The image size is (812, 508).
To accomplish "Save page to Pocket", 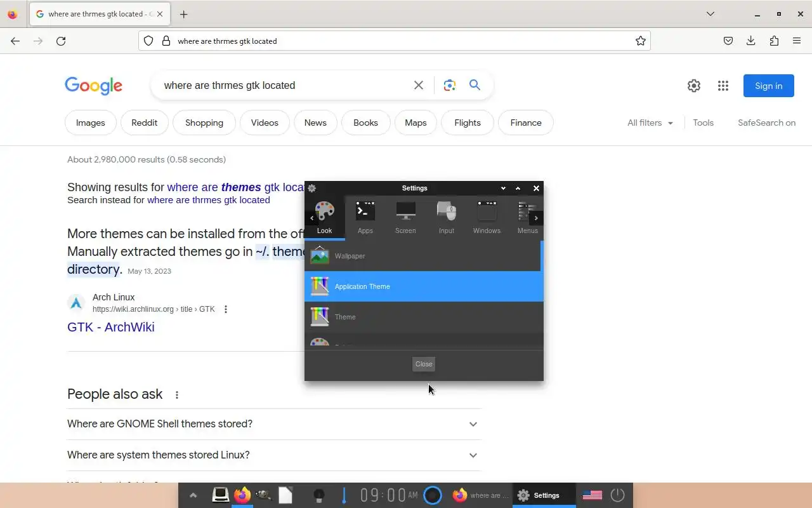I will click(x=728, y=41).
